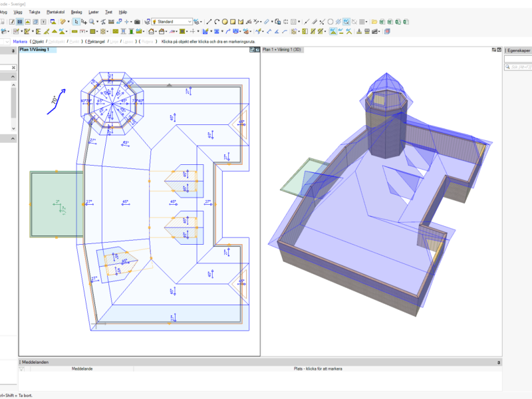This screenshot has width=532, height=399.
Task: Click the camera snapshot icon
Action: tap(137, 22)
